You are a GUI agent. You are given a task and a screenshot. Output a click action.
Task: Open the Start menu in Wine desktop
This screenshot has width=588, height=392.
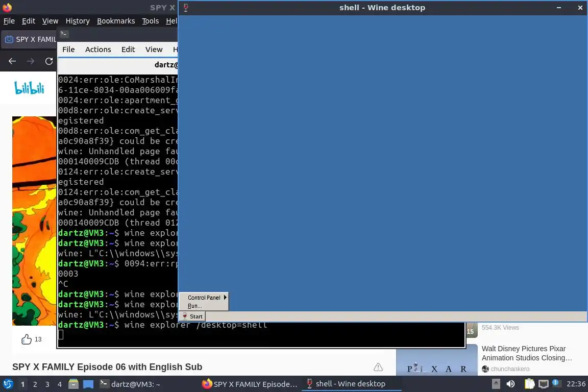[x=192, y=316]
